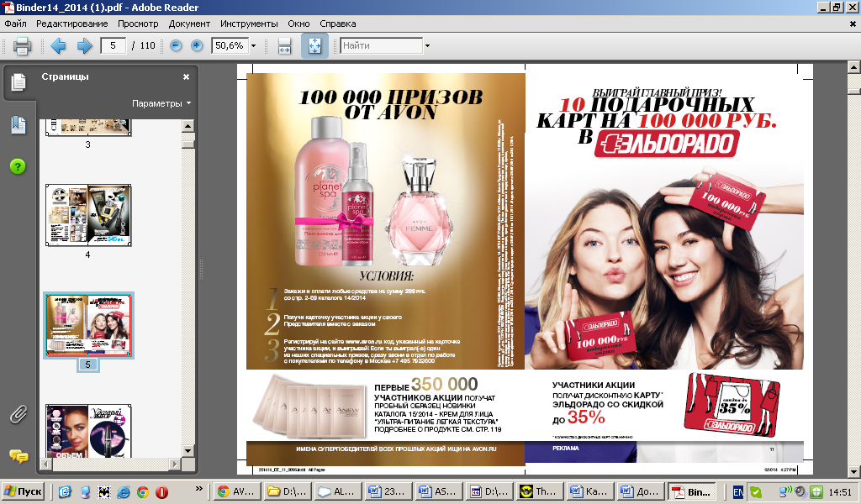Launch Internet Explorer from quick launch

(x=123, y=491)
